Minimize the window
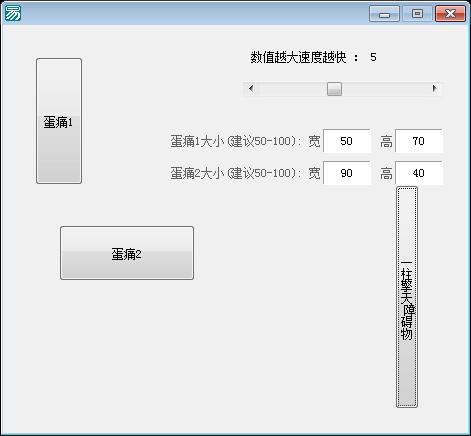471x436 pixels. (384, 14)
